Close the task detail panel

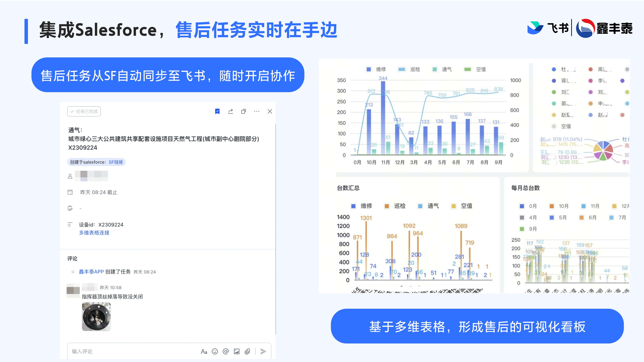pyautogui.click(x=270, y=111)
